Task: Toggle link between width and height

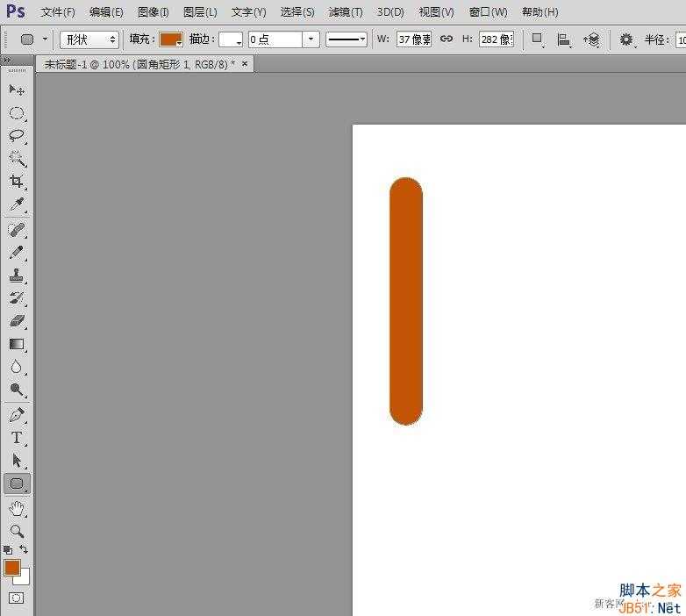Action: pyautogui.click(x=447, y=39)
